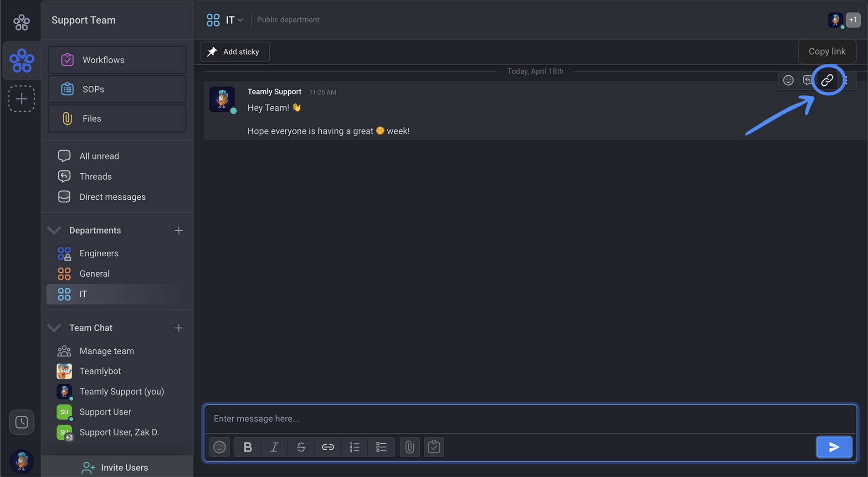Image resolution: width=868 pixels, height=477 pixels.
Task: Focus the Enter message here field
Action: click(x=530, y=419)
